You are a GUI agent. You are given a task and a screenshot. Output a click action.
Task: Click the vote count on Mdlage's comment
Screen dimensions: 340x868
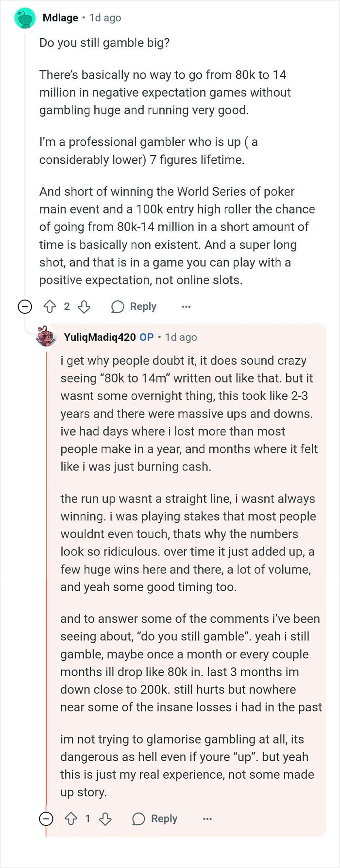[66, 306]
